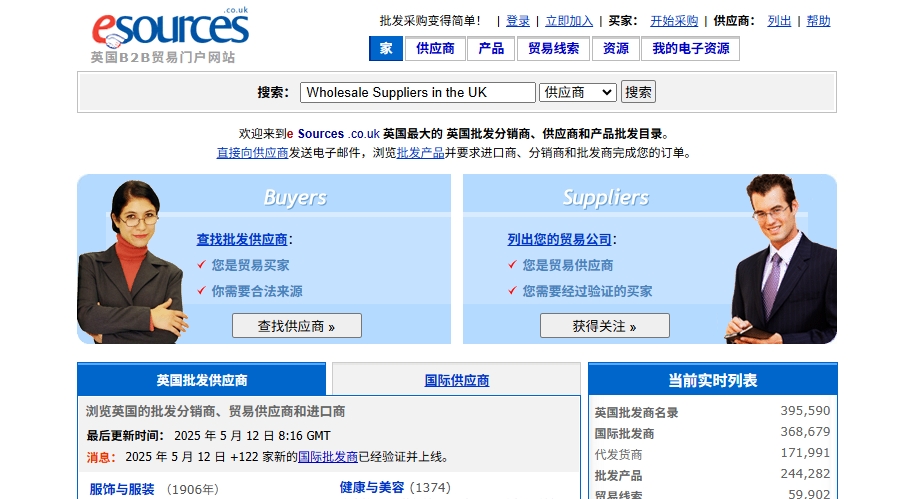Open the 国际批发商 link in news line
900x499 pixels.
point(328,457)
